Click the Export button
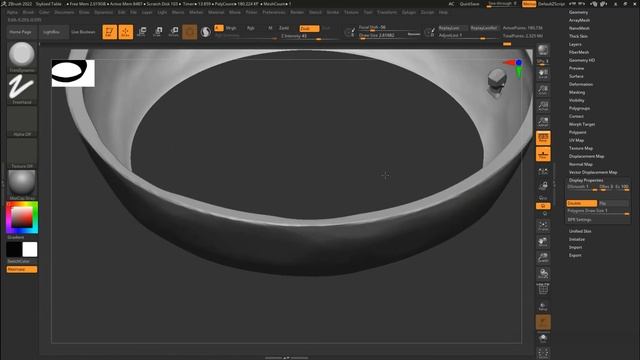640x360 pixels. 575,255
